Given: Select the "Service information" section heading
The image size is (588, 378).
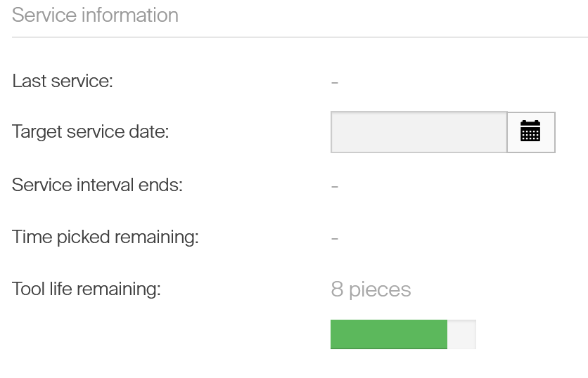Looking at the screenshot, I should [95, 15].
